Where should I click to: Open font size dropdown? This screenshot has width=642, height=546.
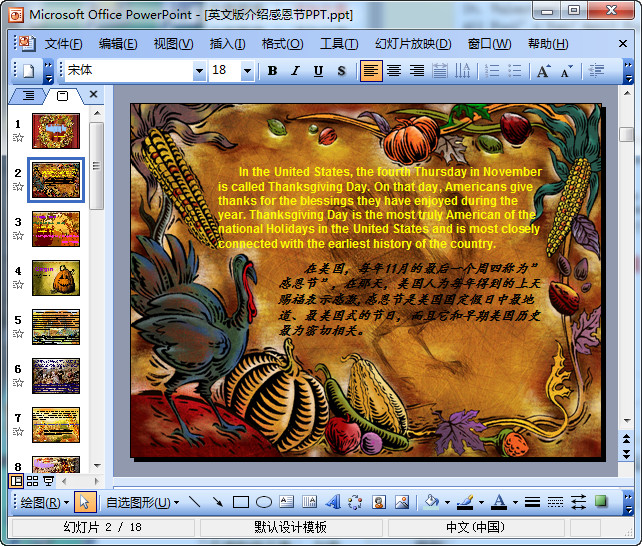click(247, 71)
